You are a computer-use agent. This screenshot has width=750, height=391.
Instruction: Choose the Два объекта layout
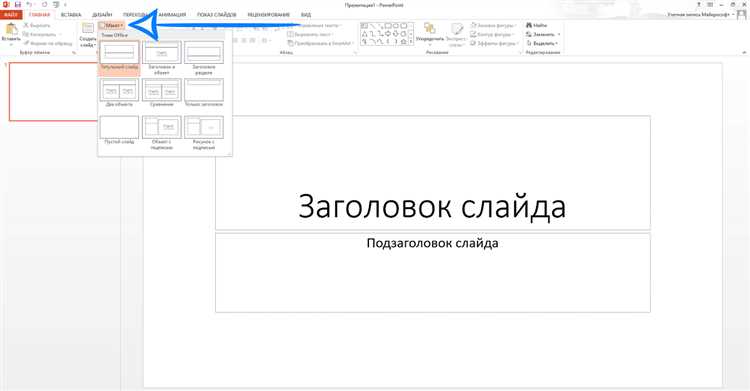[119, 92]
